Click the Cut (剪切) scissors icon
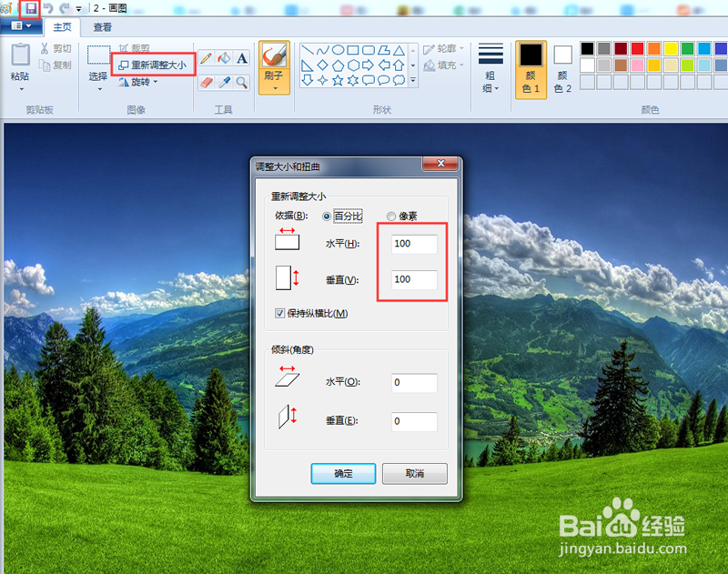 click(x=45, y=49)
